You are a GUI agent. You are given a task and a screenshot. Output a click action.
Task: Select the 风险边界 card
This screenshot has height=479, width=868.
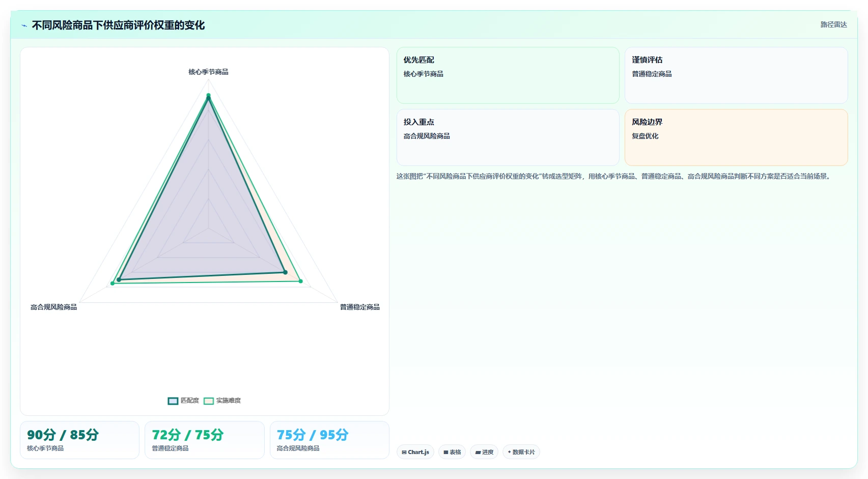(x=736, y=137)
